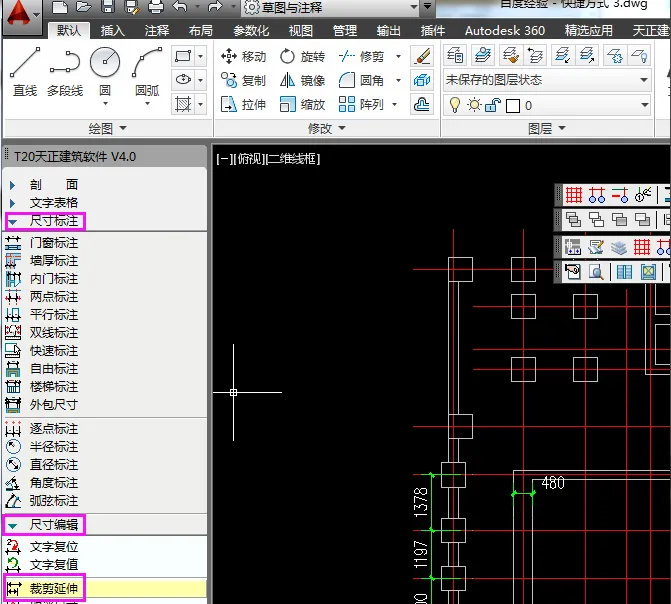
Task: Click the viewport [-] control
Action: coord(224,159)
